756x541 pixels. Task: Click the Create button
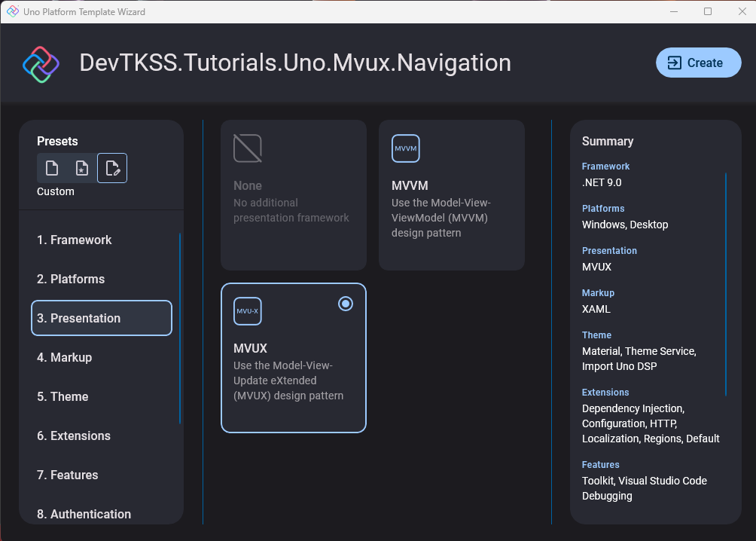pyautogui.click(x=698, y=63)
